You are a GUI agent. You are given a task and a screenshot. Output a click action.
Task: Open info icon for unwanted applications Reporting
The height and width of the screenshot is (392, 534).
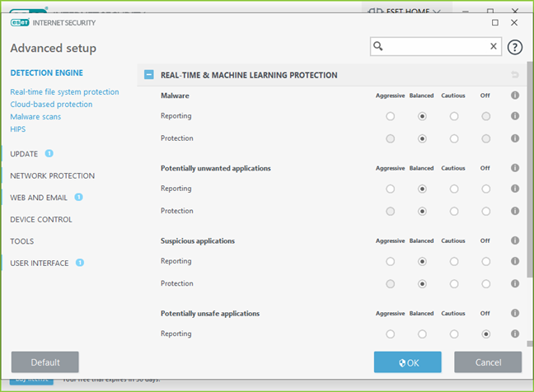[514, 189]
